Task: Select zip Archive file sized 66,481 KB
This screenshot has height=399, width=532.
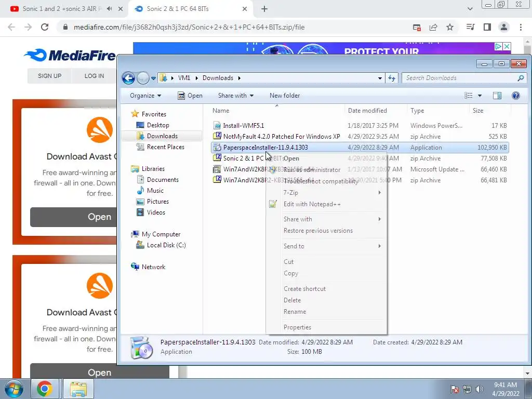Action: [x=360, y=180]
